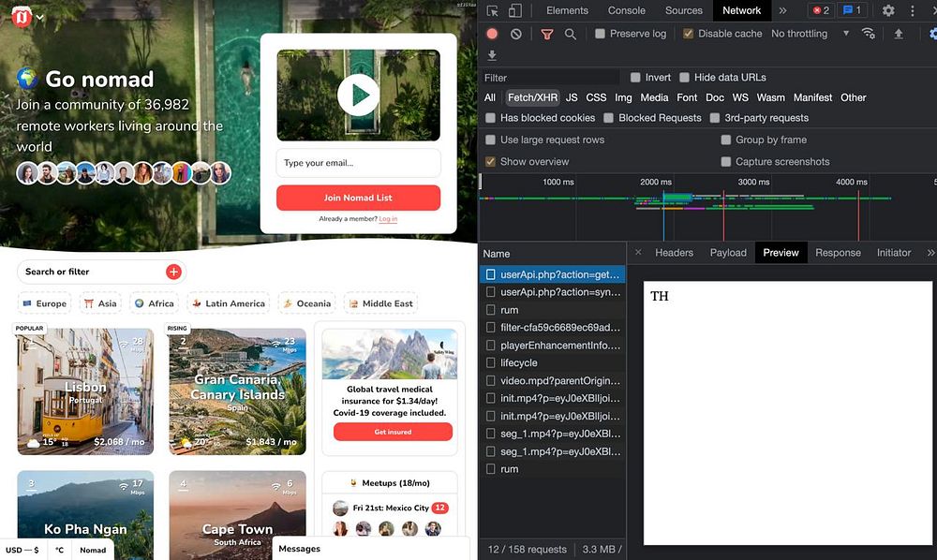Open DevTools settings gear
Screen dimensions: 937x560
(888, 10)
